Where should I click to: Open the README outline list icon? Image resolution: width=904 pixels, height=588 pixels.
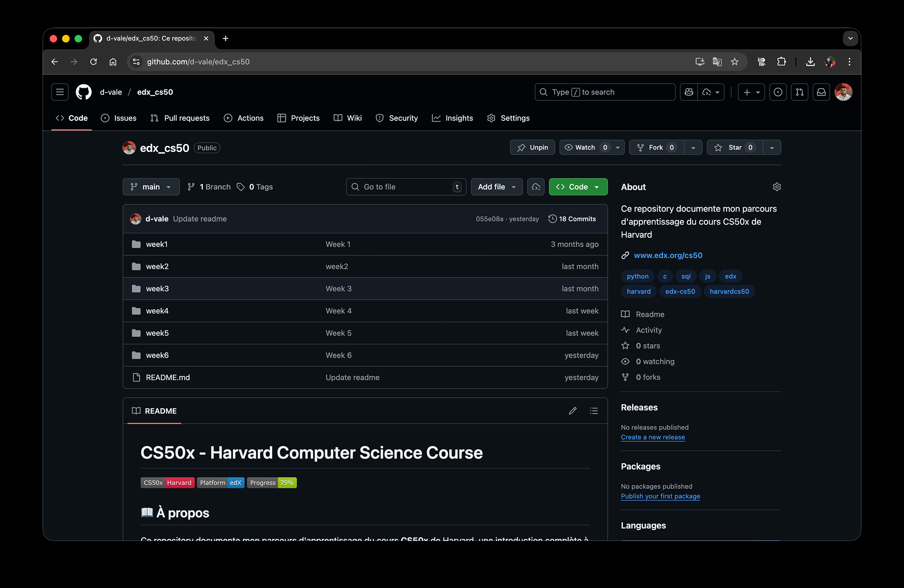[x=594, y=411]
